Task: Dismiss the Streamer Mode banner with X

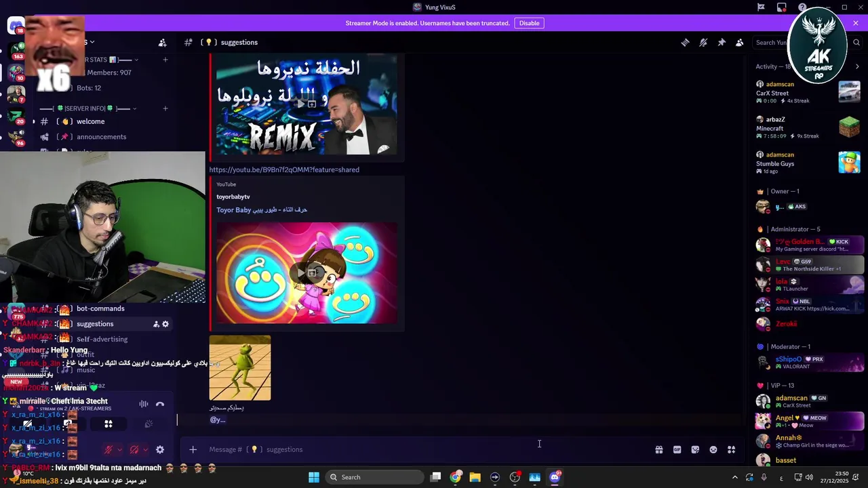Action: point(856,23)
